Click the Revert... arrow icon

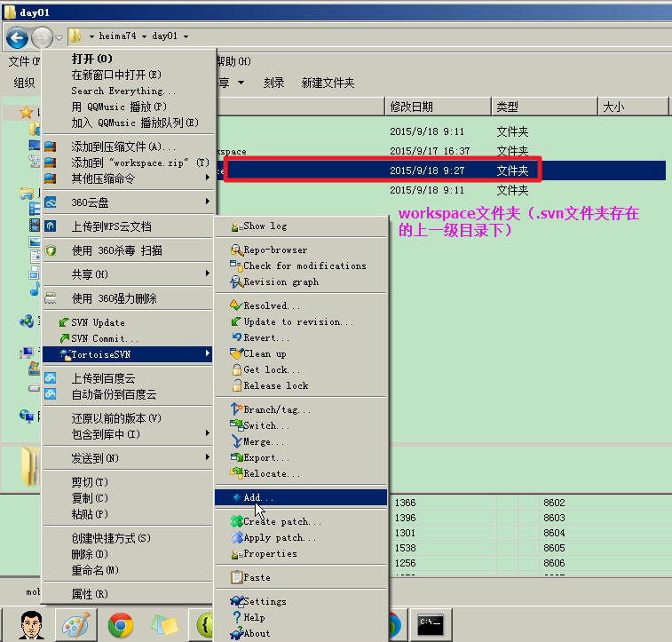pyautogui.click(x=236, y=337)
